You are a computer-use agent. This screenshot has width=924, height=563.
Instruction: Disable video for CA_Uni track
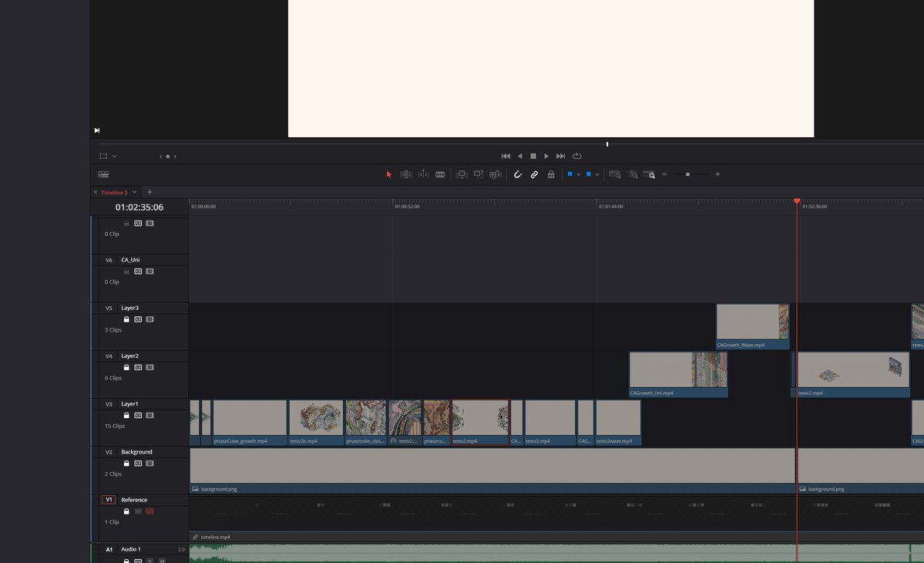click(x=150, y=271)
